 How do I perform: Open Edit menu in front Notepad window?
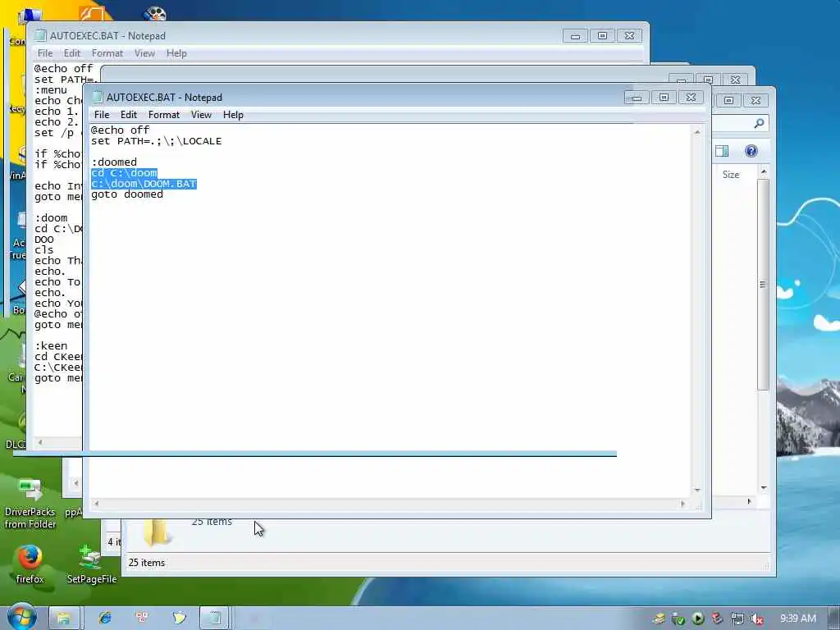[129, 115]
